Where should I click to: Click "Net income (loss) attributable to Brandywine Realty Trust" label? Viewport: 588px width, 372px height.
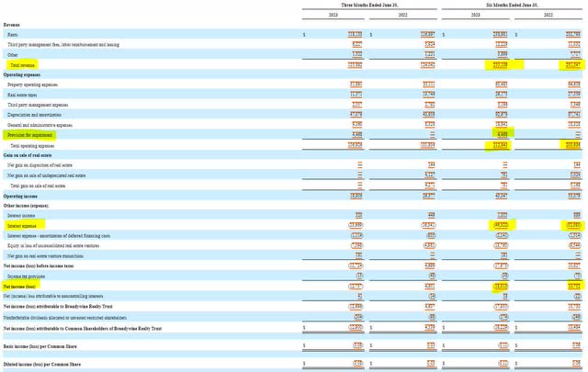[x=58, y=307]
